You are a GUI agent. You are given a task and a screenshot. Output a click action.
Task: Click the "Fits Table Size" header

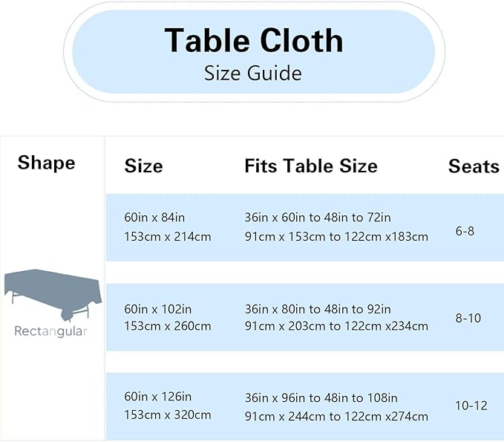[310, 166]
